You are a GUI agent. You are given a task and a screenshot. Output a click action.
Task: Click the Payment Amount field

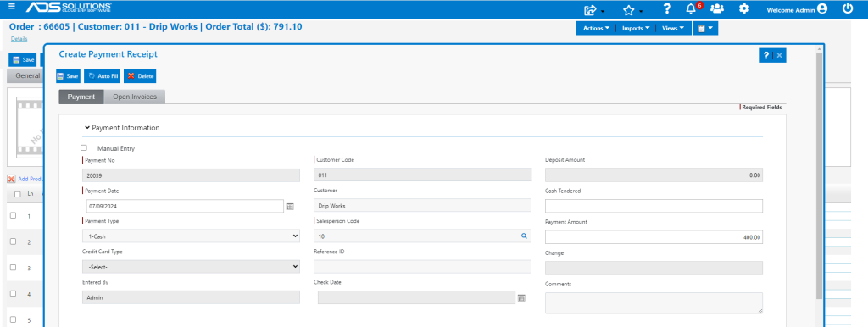pyautogui.click(x=654, y=237)
